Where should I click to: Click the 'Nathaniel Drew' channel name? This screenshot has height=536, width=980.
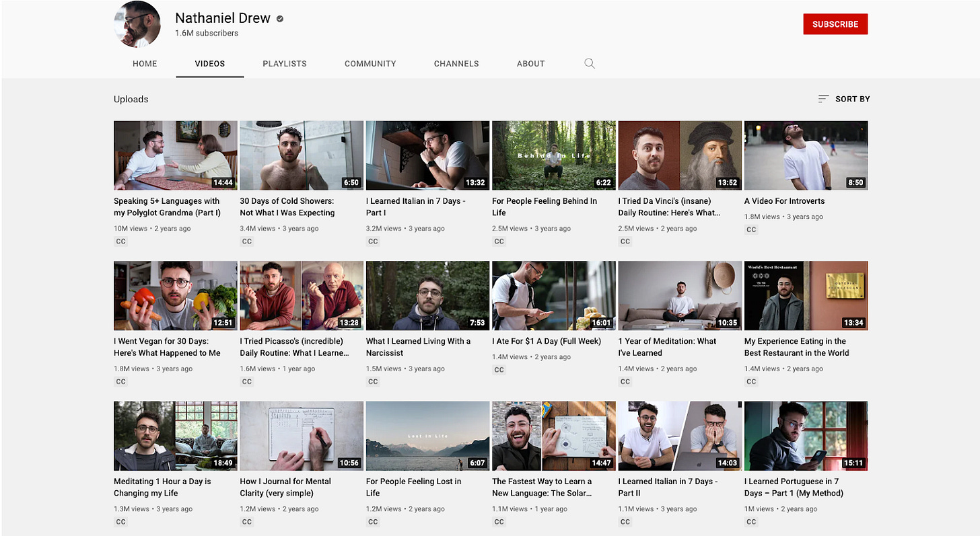223,18
